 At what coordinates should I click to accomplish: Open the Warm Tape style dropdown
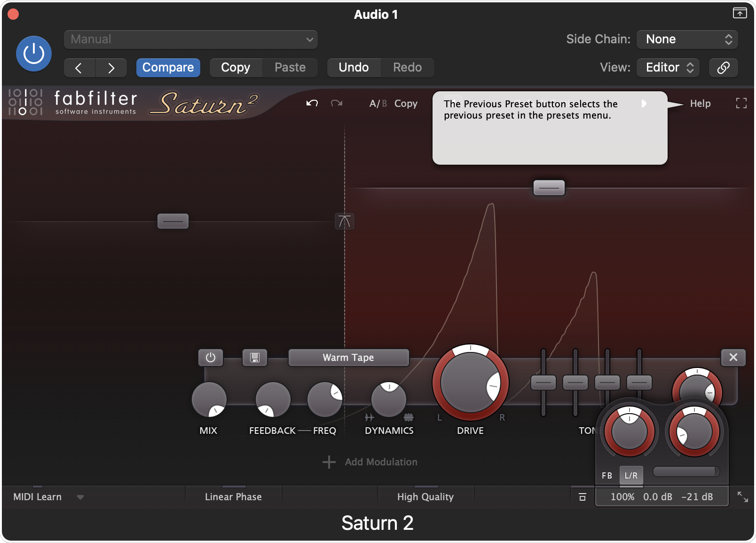click(x=348, y=358)
